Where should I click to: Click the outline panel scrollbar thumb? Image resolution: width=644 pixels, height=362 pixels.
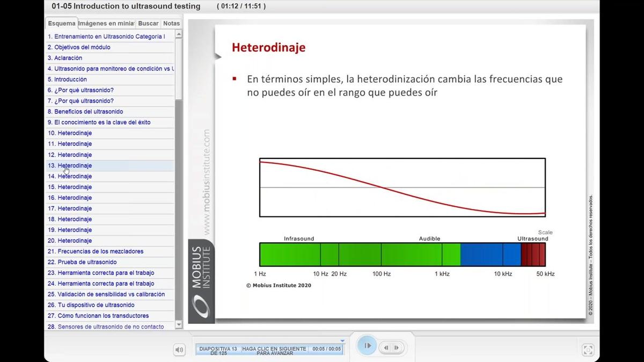click(179, 69)
